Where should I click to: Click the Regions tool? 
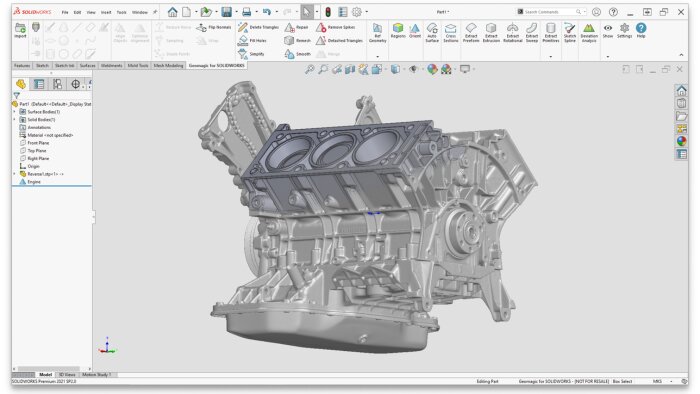pyautogui.click(x=398, y=31)
